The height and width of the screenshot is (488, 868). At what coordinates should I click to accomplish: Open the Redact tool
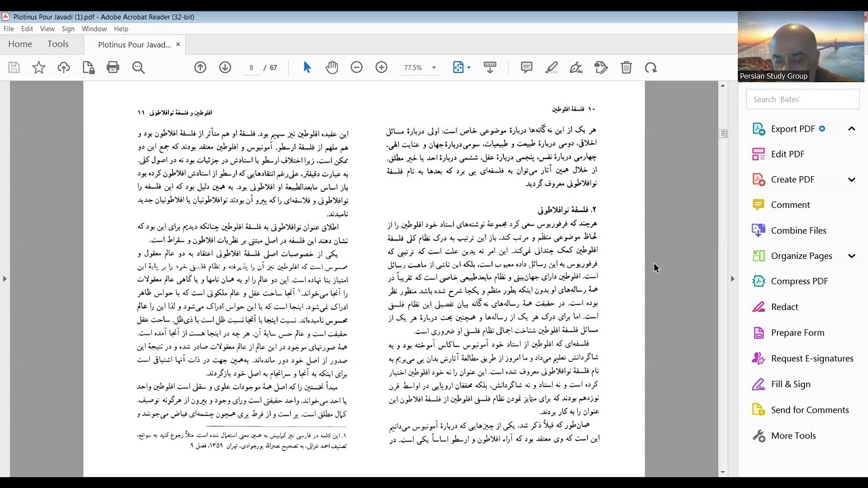[785, 307]
